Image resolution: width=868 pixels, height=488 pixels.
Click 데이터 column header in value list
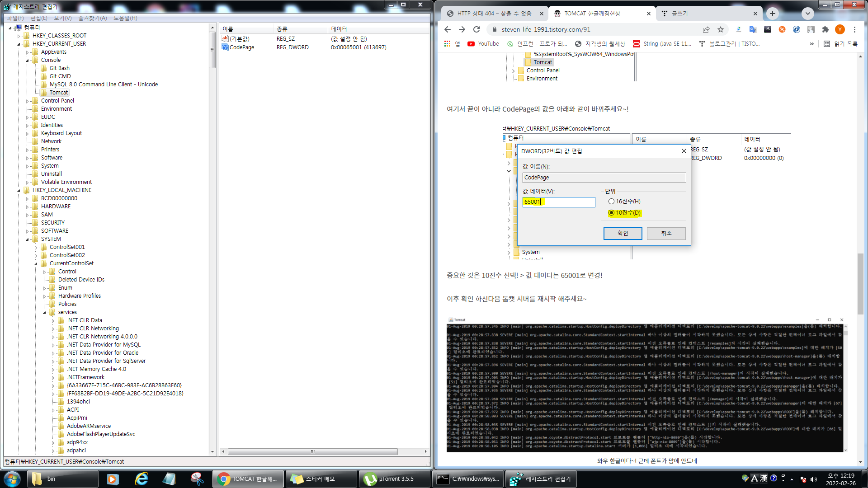[379, 29]
